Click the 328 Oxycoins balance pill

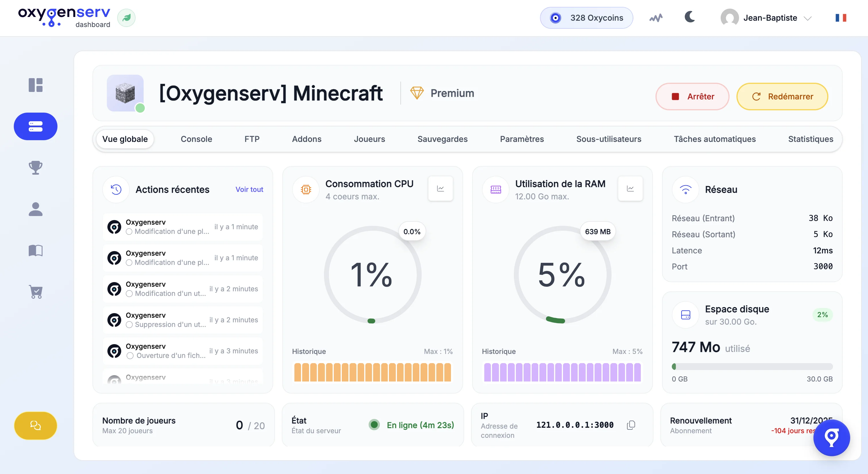pyautogui.click(x=586, y=18)
